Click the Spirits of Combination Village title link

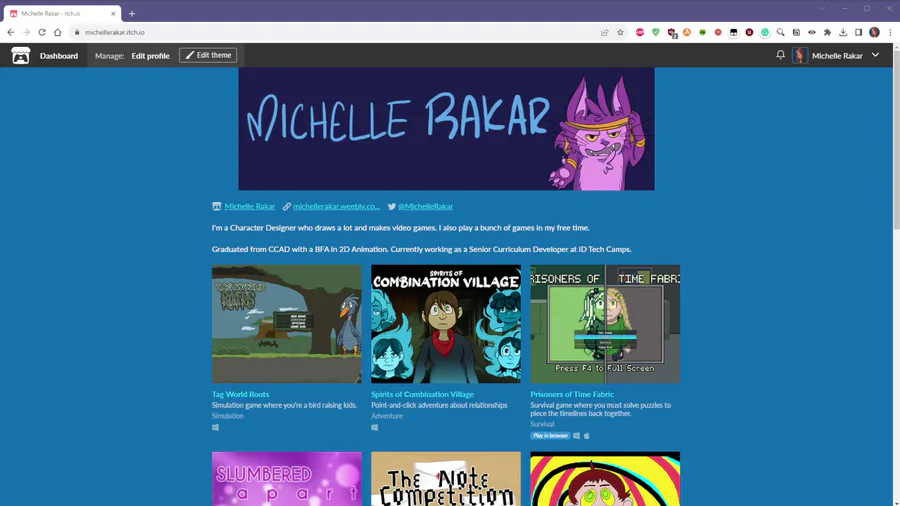click(x=422, y=394)
